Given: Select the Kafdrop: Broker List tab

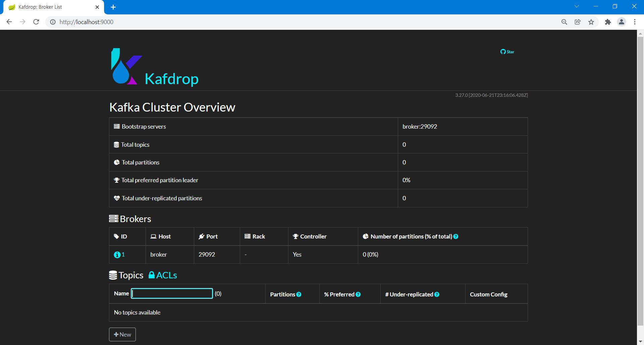Looking at the screenshot, I should 50,7.
